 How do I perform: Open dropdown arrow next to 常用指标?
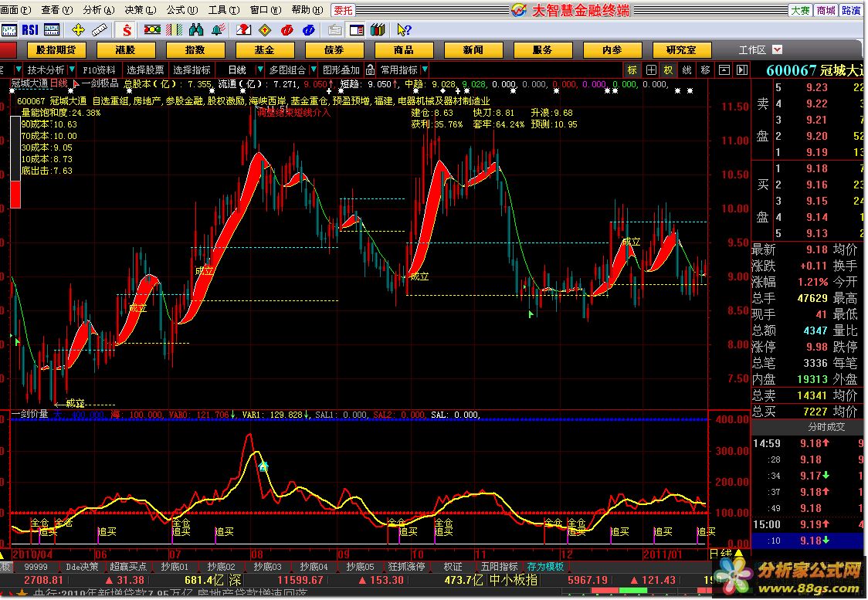425,69
